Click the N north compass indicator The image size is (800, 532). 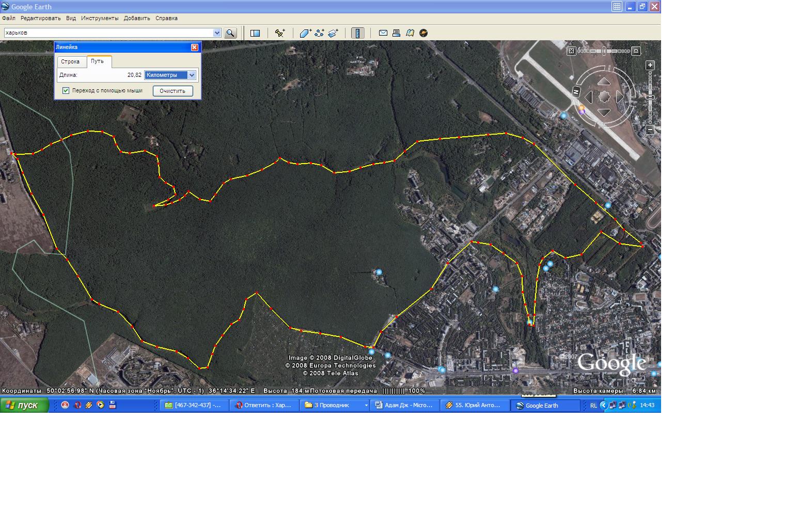pos(576,91)
